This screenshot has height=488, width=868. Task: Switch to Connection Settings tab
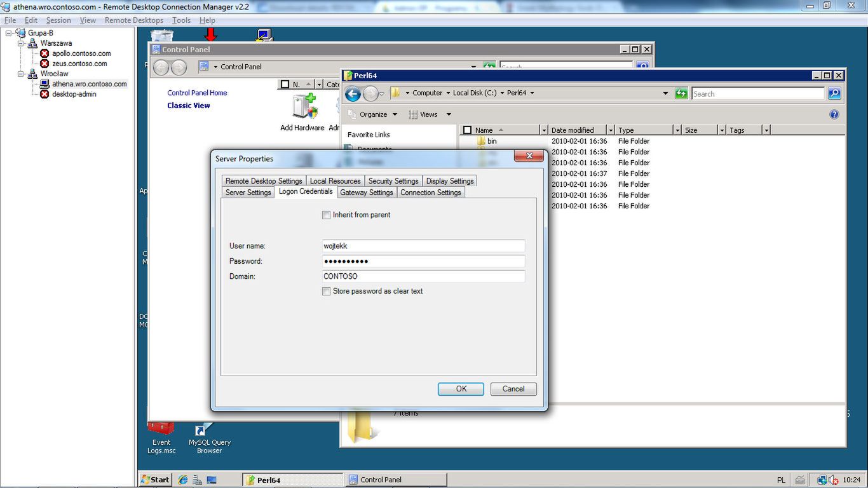(431, 193)
